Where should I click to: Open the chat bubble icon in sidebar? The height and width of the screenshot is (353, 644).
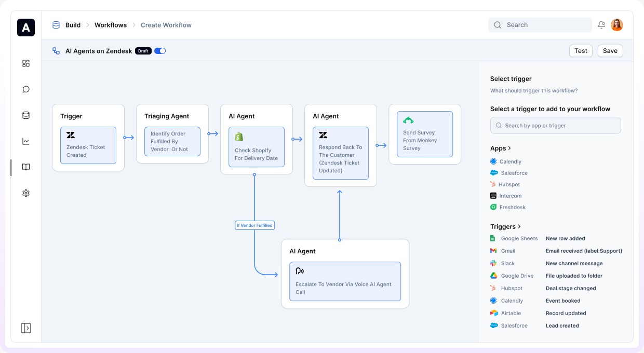tap(26, 89)
